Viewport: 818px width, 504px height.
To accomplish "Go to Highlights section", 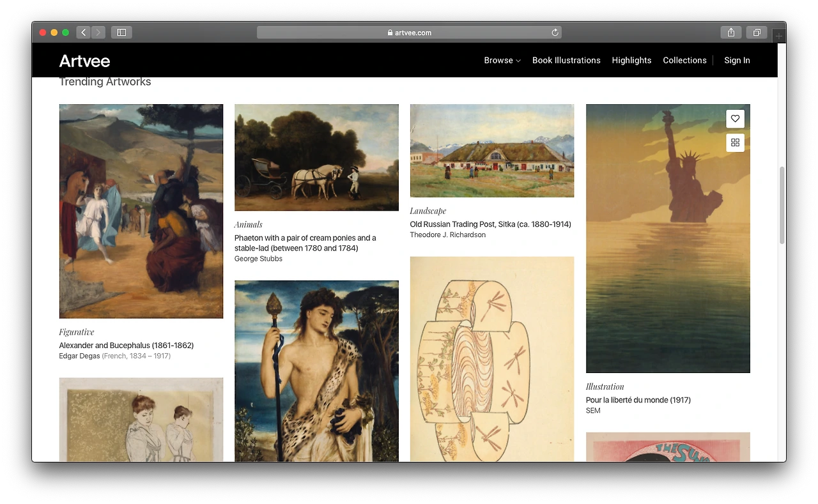I will 631,60.
